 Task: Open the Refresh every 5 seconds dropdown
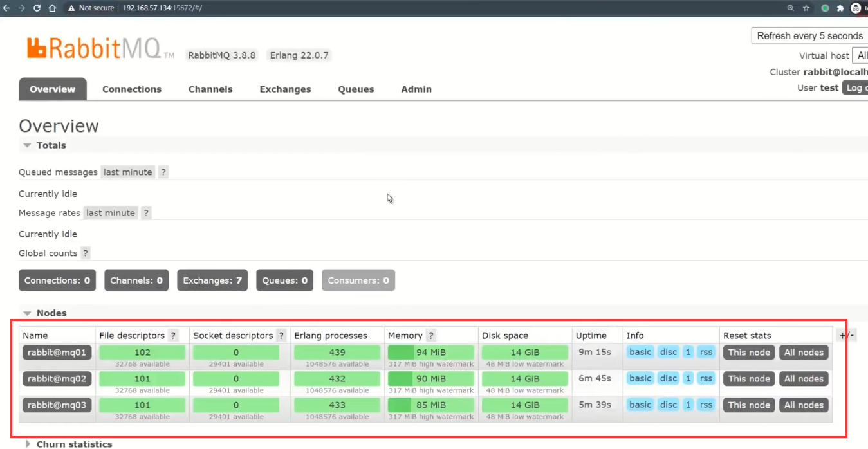pyautogui.click(x=809, y=36)
